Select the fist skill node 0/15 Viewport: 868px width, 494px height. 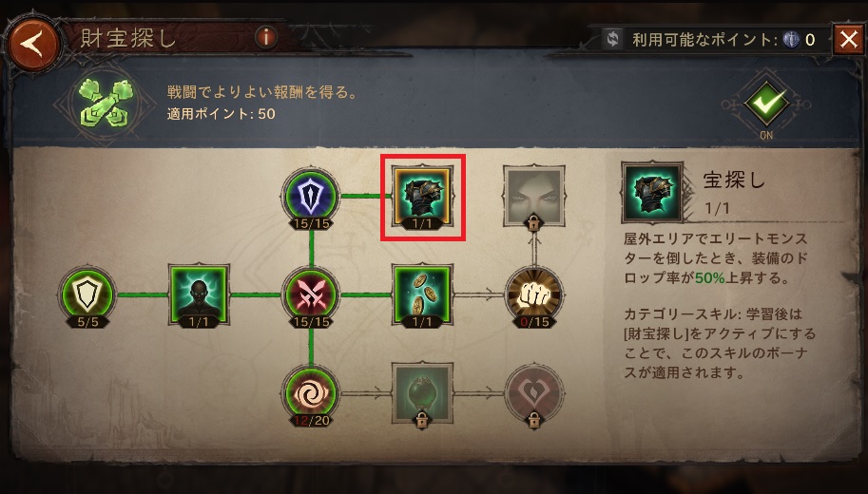click(x=534, y=294)
